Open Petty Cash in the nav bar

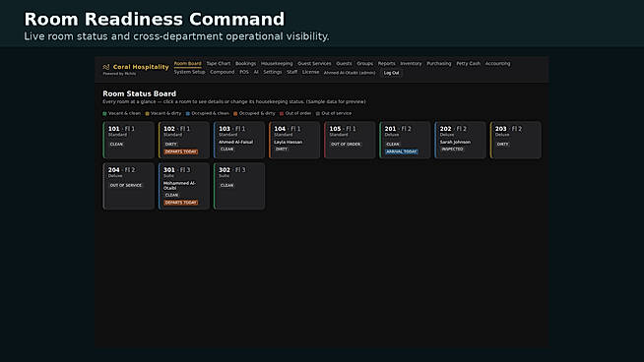coord(468,64)
